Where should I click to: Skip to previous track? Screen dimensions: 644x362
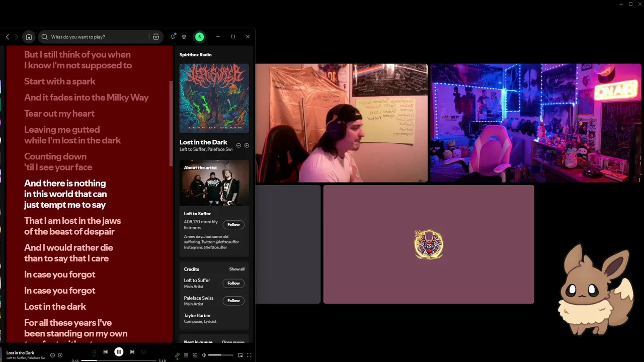pos(106,352)
